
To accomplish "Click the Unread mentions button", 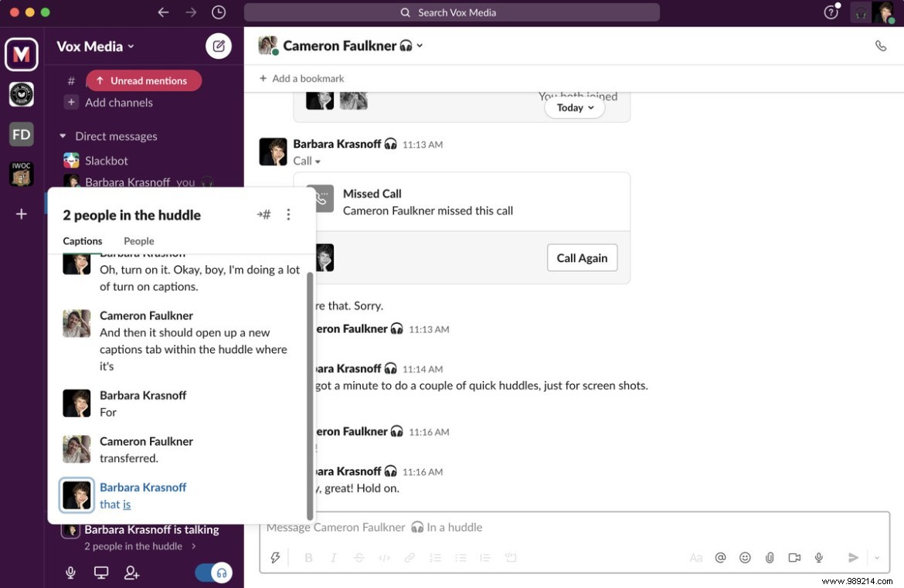I will point(143,80).
